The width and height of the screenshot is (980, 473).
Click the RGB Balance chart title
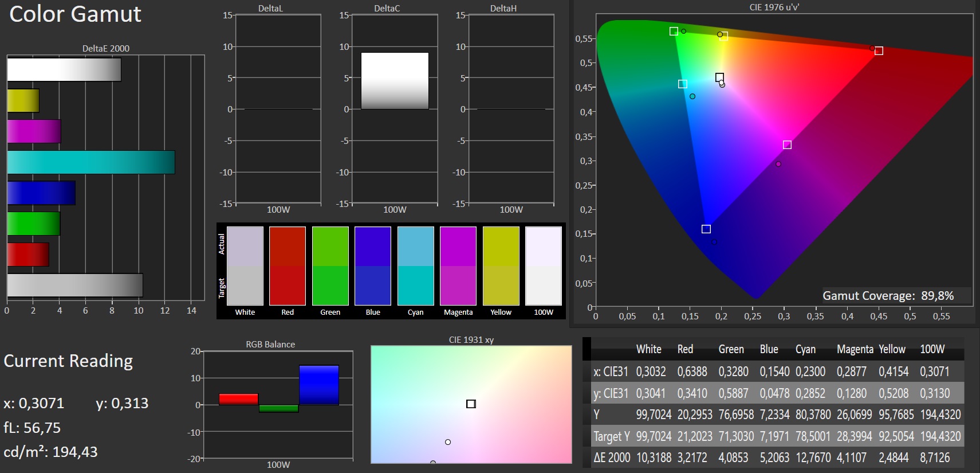(x=270, y=344)
